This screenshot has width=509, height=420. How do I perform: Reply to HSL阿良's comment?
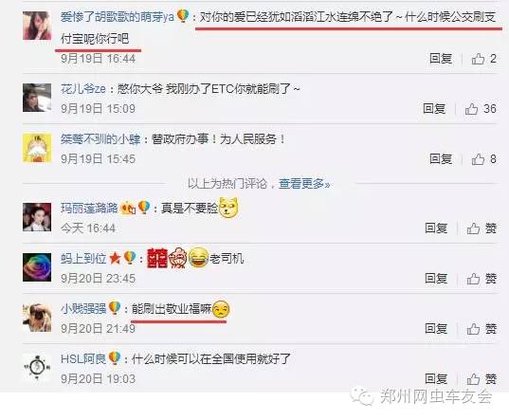[436, 379]
